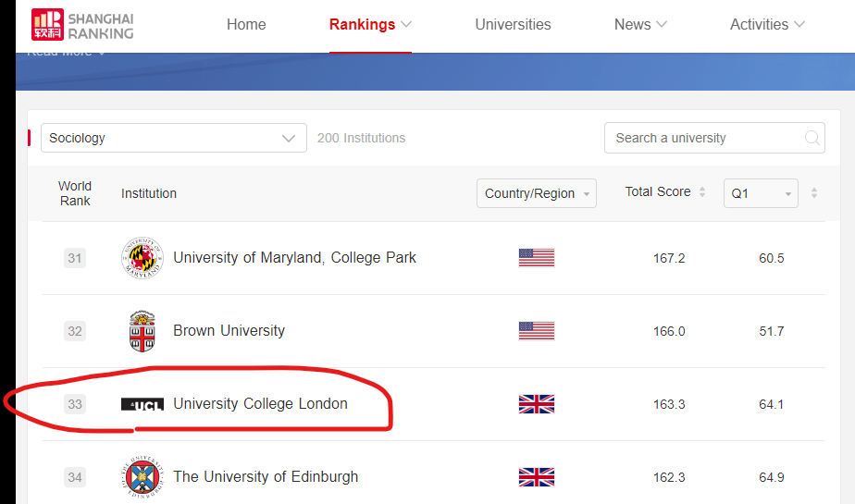Click the ShanghaiRanking logo
855x504 pixels.
point(82,25)
